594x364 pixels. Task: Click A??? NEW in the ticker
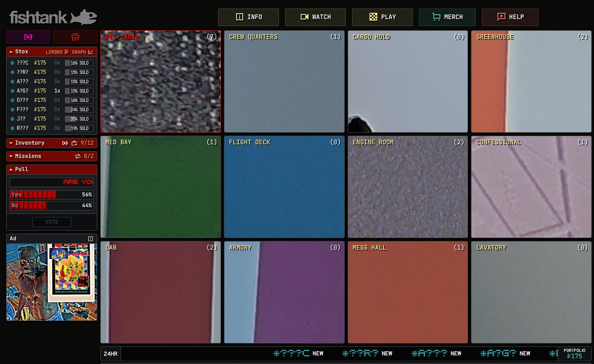click(436, 353)
